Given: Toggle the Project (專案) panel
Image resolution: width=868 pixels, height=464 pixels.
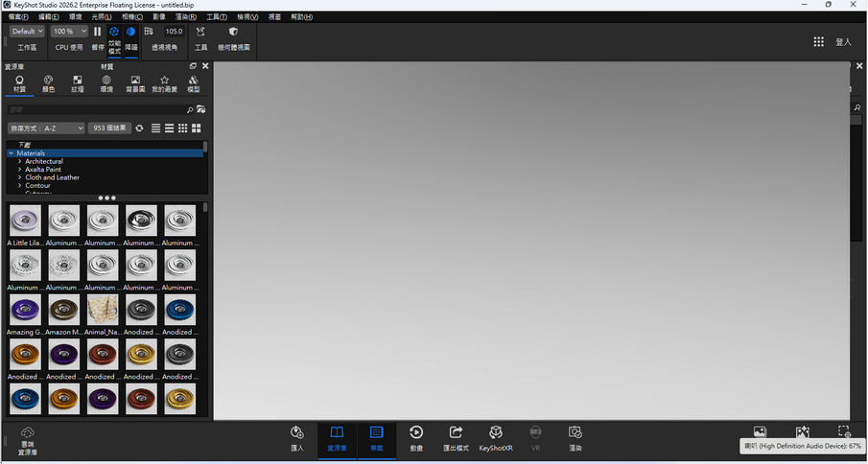Looking at the screenshot, I should [x=376, y=439].
